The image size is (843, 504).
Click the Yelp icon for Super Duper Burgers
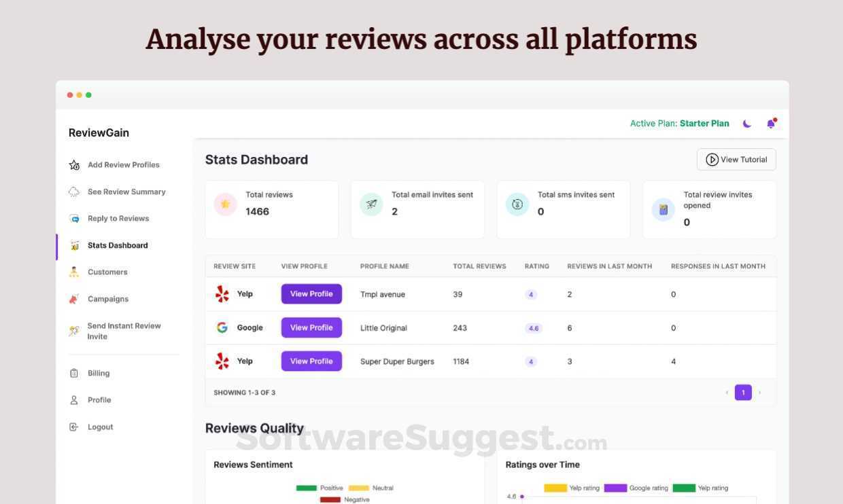222,361
